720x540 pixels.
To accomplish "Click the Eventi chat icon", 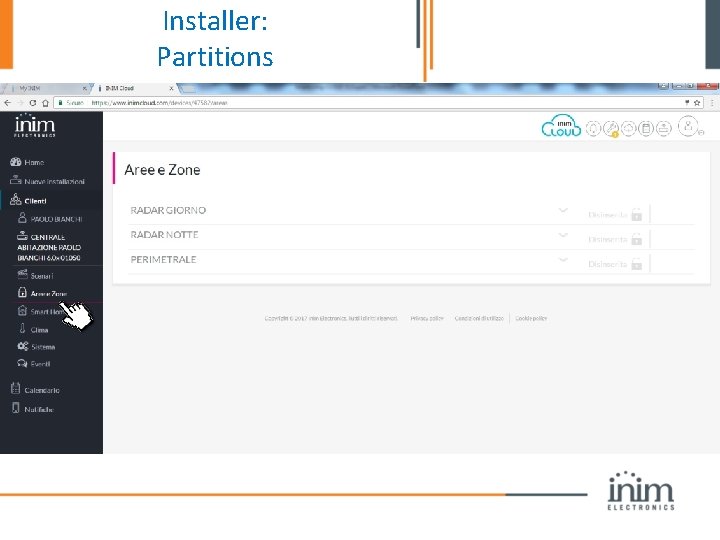I will click(22, 363).
